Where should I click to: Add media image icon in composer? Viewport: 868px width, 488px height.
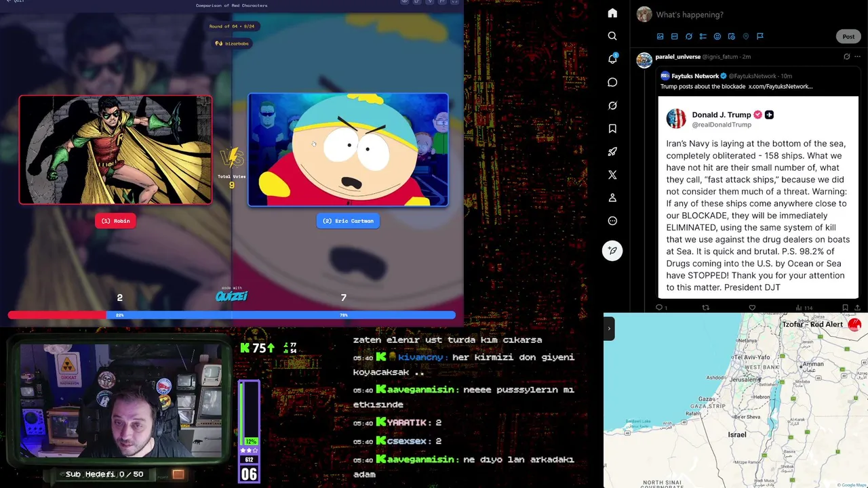[x=660, y=36]
